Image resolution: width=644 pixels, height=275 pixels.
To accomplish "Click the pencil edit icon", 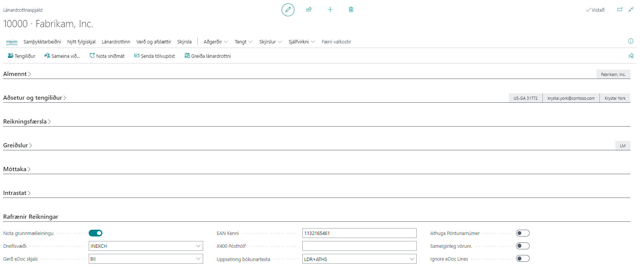I will click(x=288, y=9).
